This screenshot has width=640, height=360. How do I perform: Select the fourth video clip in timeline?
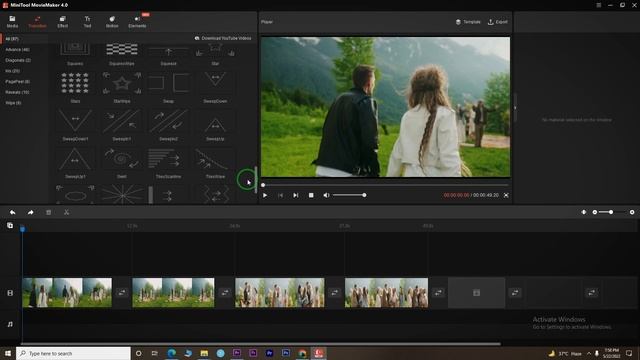click(x=387, y=293)
